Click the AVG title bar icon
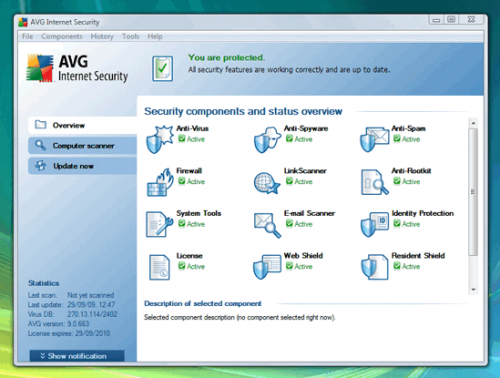This screenshot has width=500, height=378. [23, 22]
